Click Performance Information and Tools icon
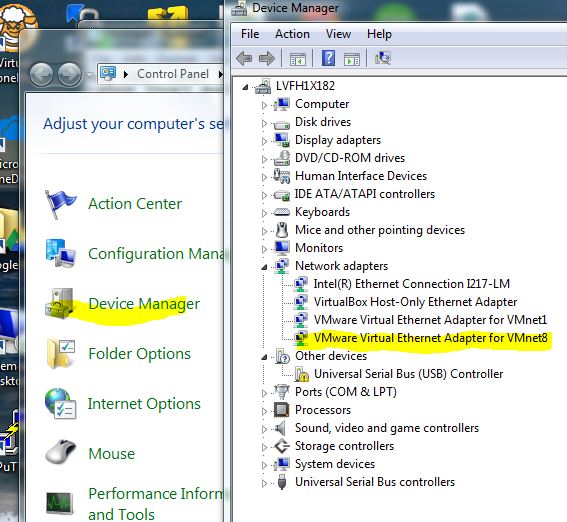This screenshot has height=522, width=567. click(x=60, y=503)
